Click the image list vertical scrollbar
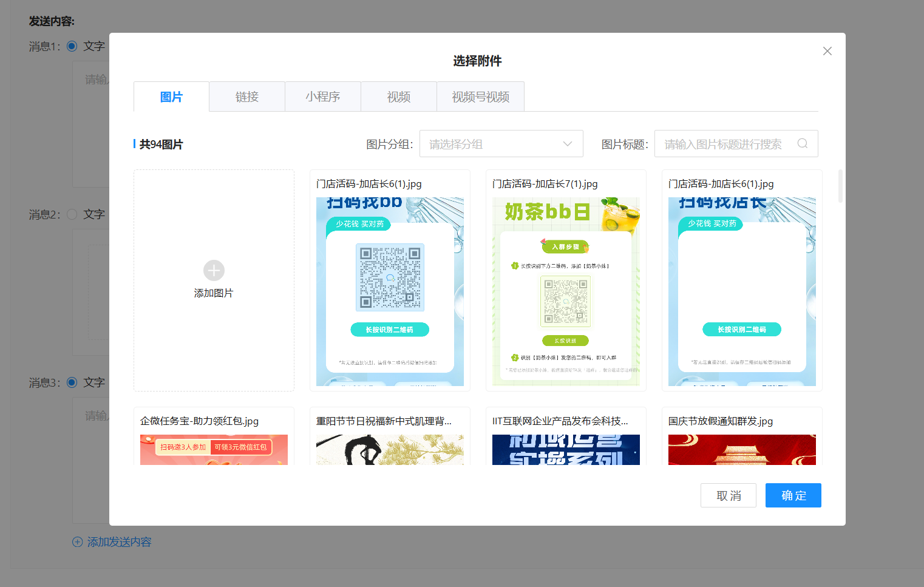This screenshot has height=587, width=924. [x=840, y=186]
